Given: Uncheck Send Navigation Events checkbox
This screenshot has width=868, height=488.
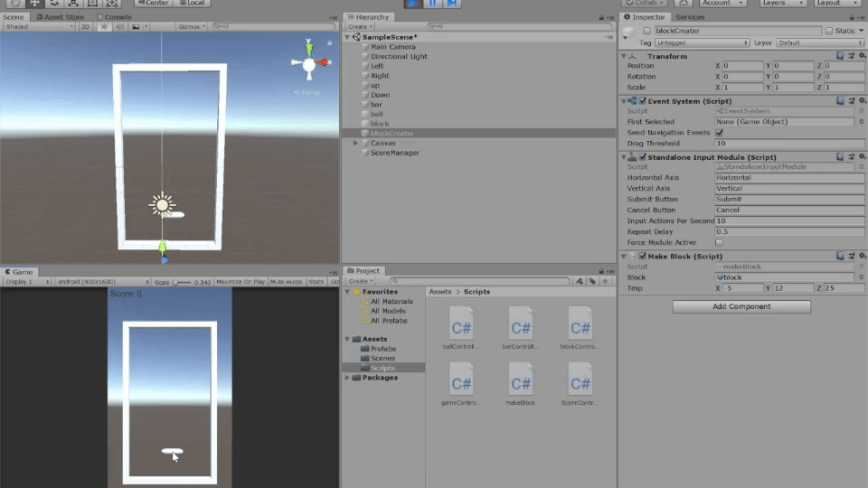Looking at the screenshot, I should (x=720, y=133).
